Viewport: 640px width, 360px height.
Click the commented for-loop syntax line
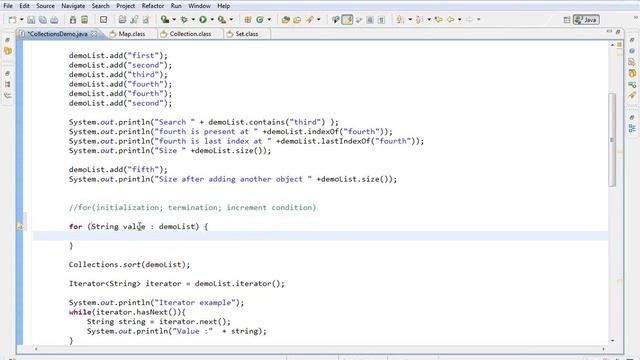click(x=192, y=207)
